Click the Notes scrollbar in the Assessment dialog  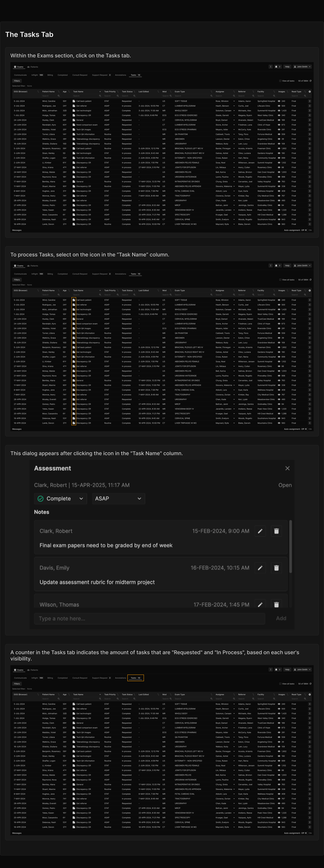pyautogui.click(x=290, y=547)
